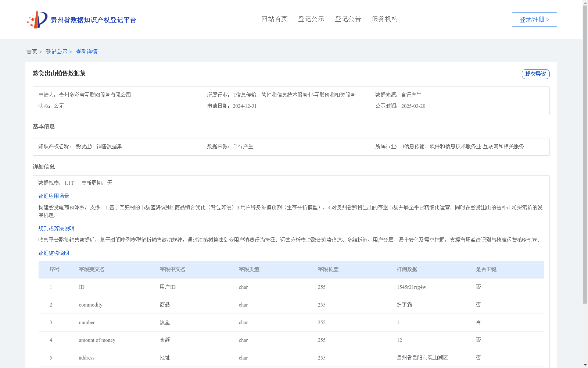588x368 pixels.
Task: Click 更新周期: 天 text
Action: click(97, 183)
